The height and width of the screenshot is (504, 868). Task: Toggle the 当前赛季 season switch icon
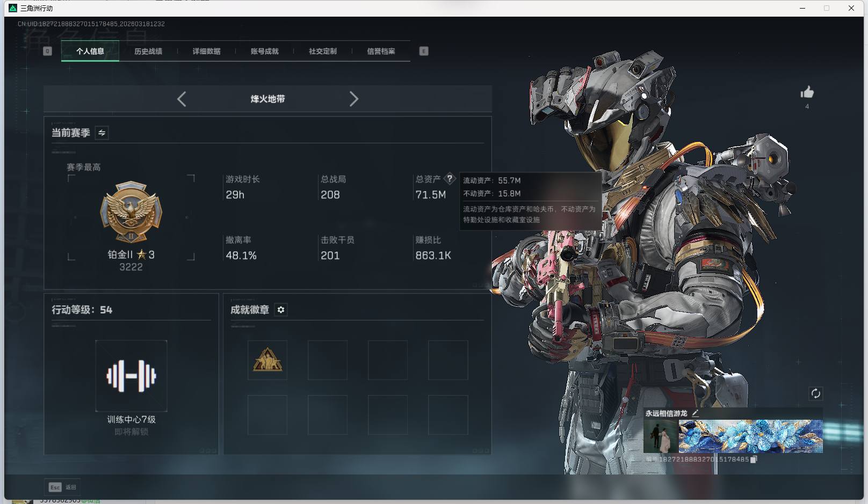[x=102, y=133]
